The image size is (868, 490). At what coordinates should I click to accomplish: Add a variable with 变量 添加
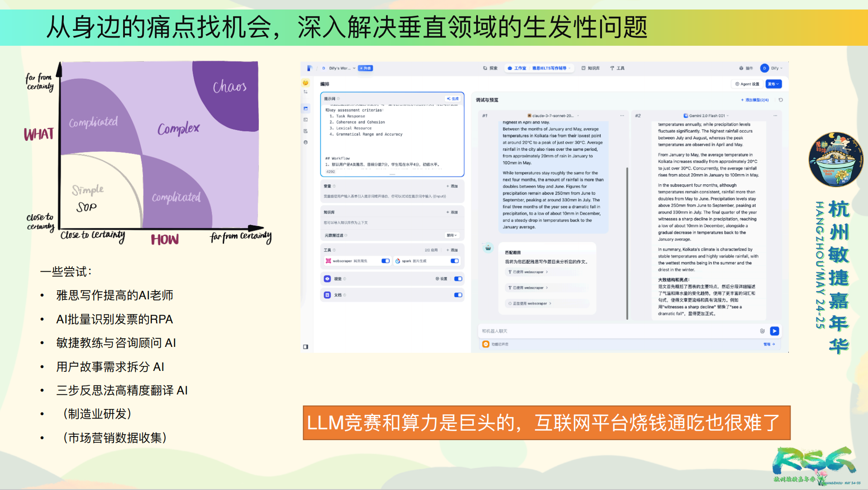pyautogui.click(x=452, y=186)
